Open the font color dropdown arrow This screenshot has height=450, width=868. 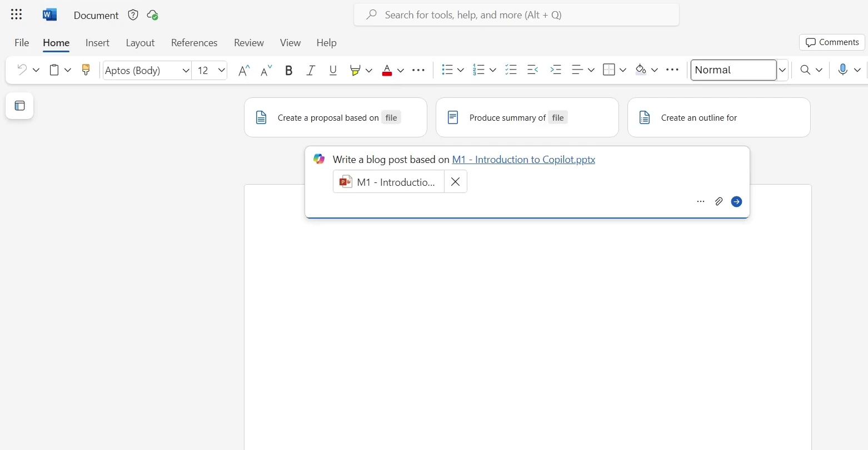point(400,70)
